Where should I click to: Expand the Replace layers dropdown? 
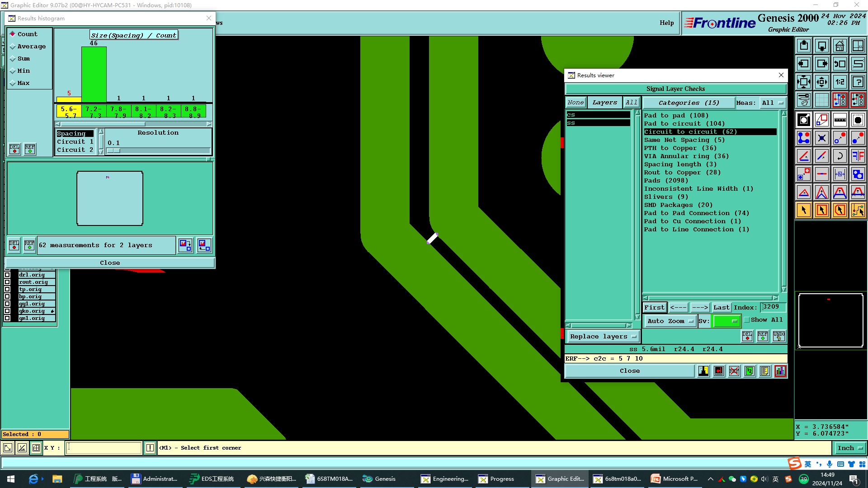(603, 337)
